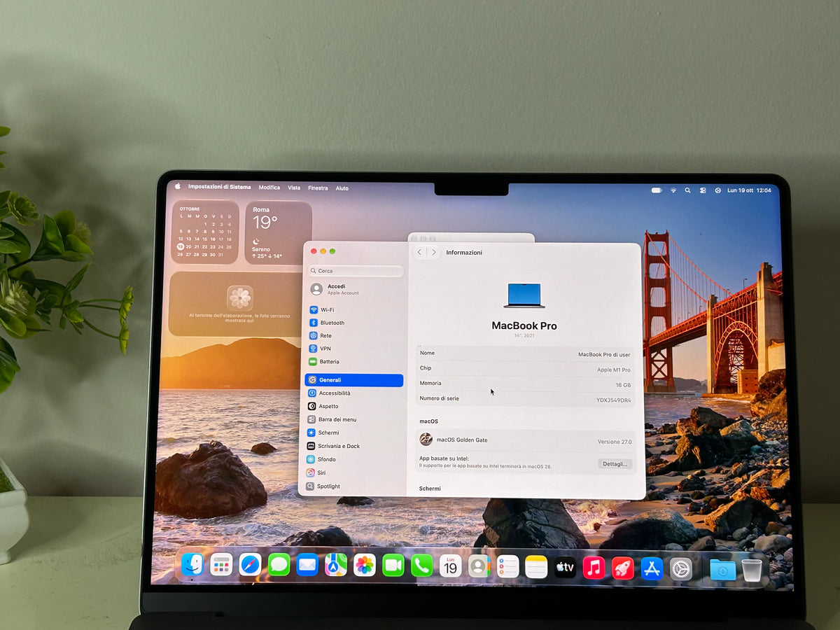The height and width of the screenshot is (630, 840).
Task: Open the Vista menu
Action: coord(294,188)
